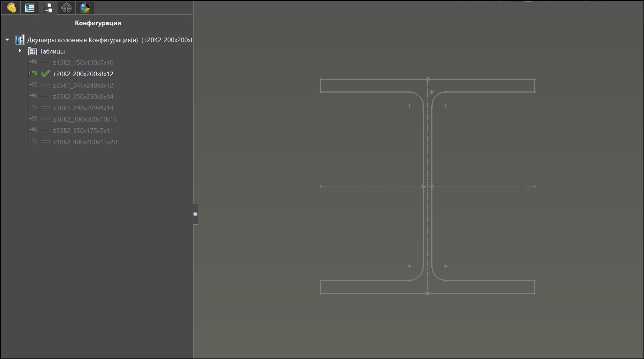Viewport: 644px width, 359px height.
Task: Click the table-driven icon beside 15К2_150x150x7x10
Action: (34, 62)
